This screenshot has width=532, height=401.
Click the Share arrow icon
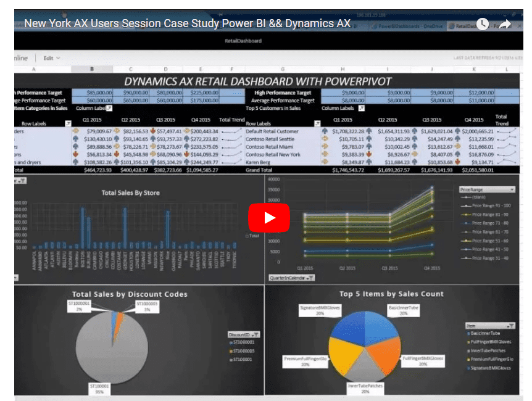(505, 24)
